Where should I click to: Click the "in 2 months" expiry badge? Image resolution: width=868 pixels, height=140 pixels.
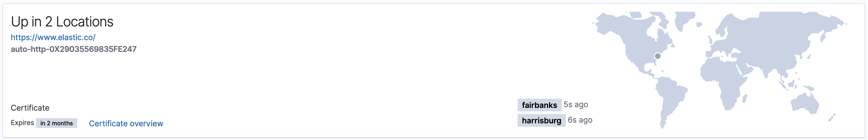click(57, 123)
